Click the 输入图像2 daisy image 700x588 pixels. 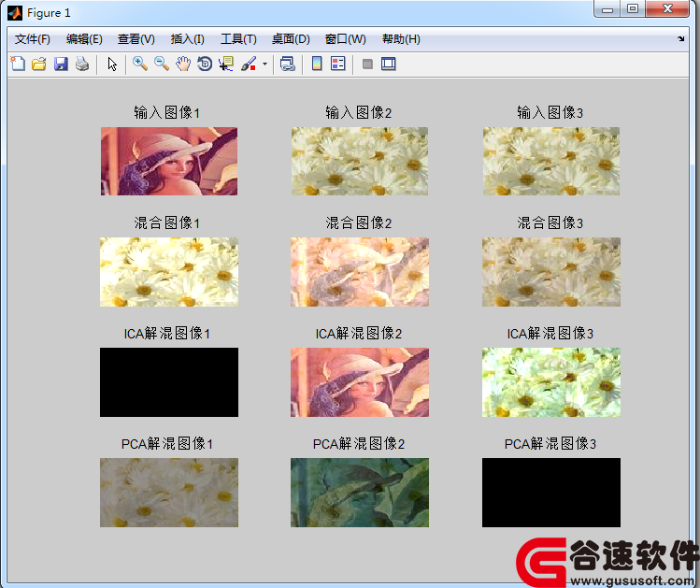coord(360,161)
